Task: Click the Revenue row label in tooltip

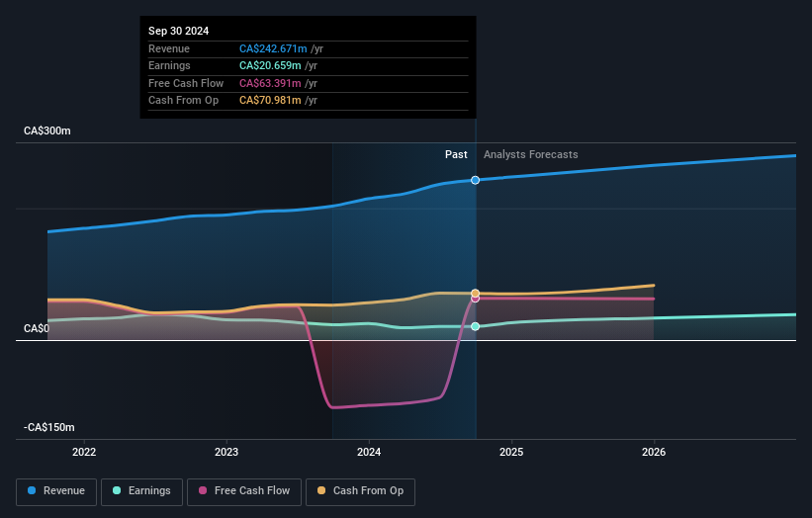Action: click(169, 48)
